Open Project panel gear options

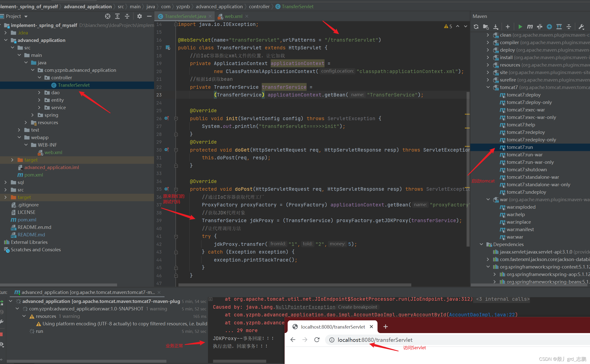pyautogui.click(x=139, y=16)
